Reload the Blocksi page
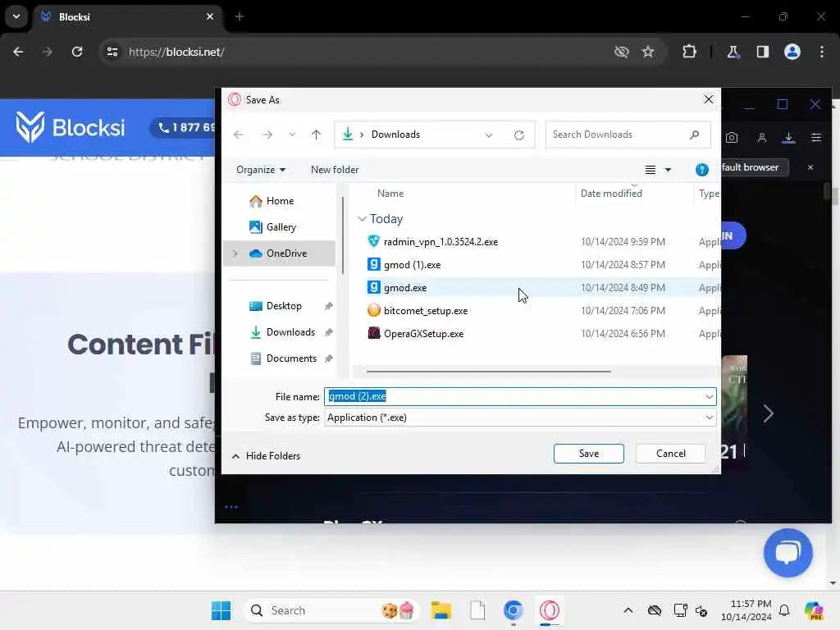Screen dimensions: 840x630 tap(77, 52)
